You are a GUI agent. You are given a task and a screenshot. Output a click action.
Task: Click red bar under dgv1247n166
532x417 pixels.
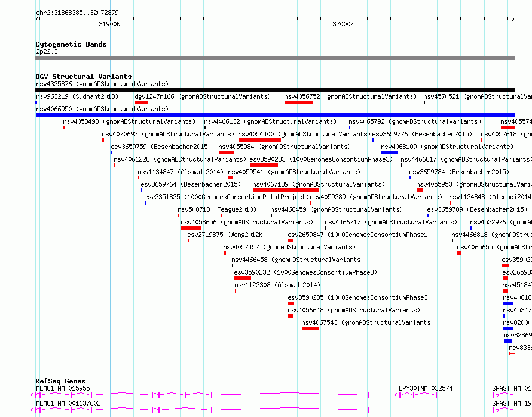pos(141,102)
